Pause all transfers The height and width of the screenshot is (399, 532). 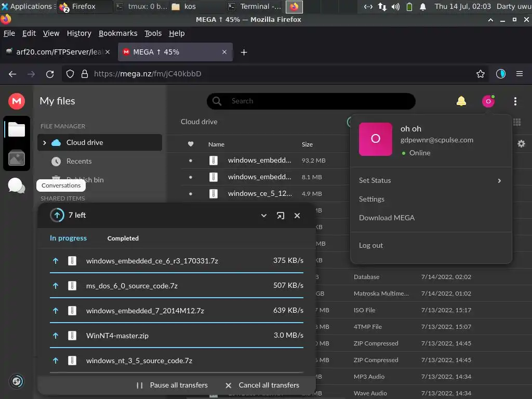[x=172, y=385]
